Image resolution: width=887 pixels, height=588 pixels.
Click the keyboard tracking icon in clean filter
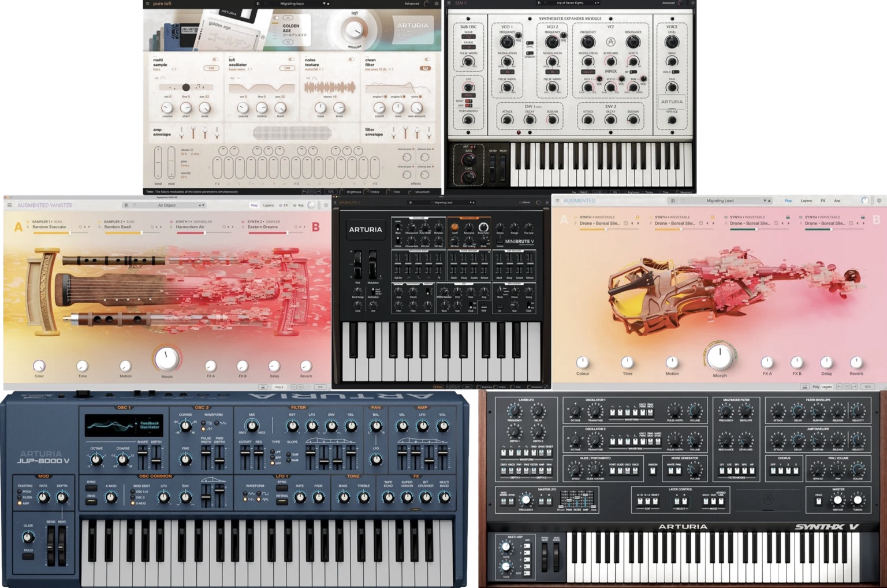(x=425, y=68)
